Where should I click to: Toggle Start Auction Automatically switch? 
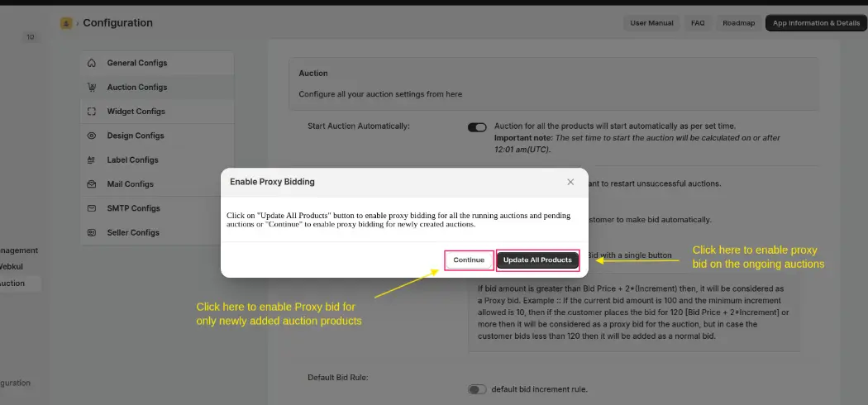pyautogui.click(x=477, y=127)
